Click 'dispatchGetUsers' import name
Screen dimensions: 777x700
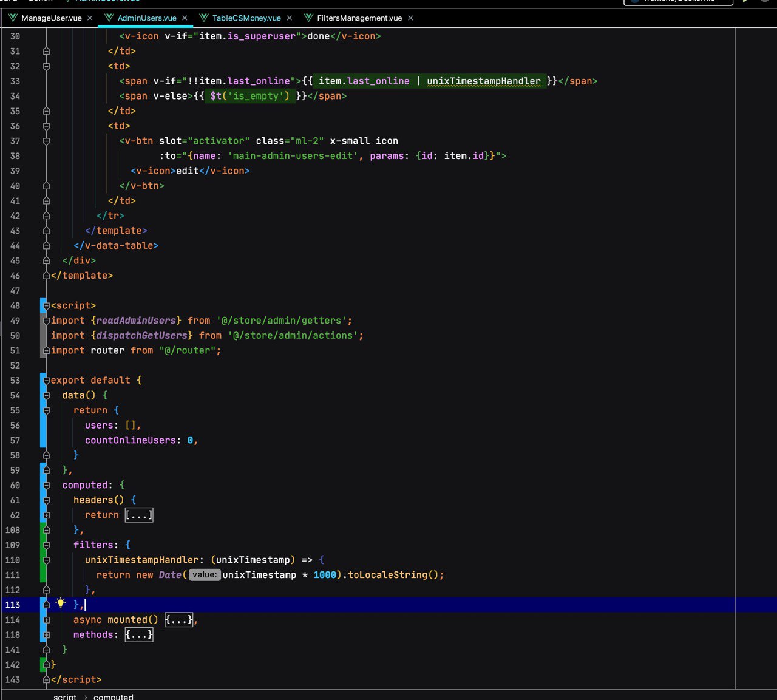tap(141, 335)
